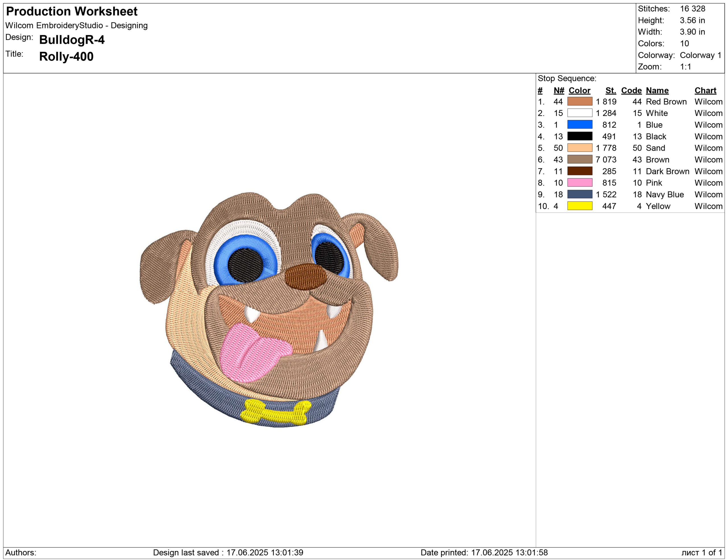Screen dimensions: 728x560
Task: Click the Production Worksheet title
Action: tap(72, 11)
